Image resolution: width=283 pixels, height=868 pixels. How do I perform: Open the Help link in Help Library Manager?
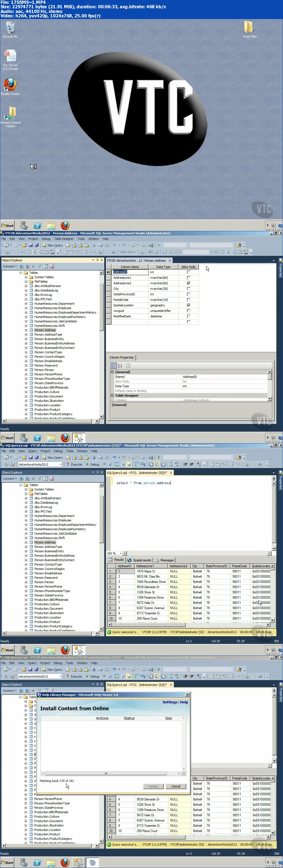(x=184, y=702)
